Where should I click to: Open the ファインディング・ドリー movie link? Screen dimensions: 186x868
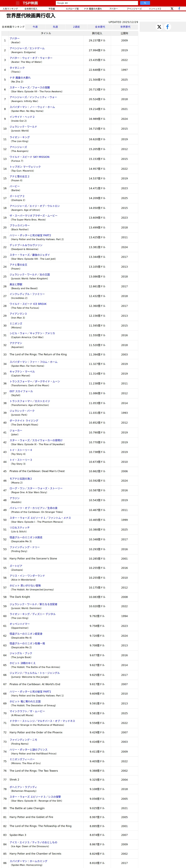[25, 547]
